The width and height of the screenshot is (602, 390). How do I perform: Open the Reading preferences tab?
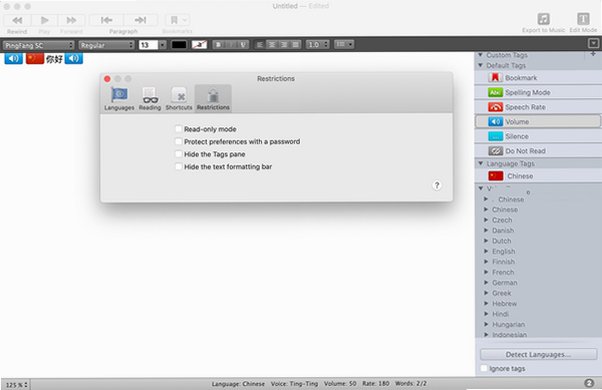pos(150,99)
